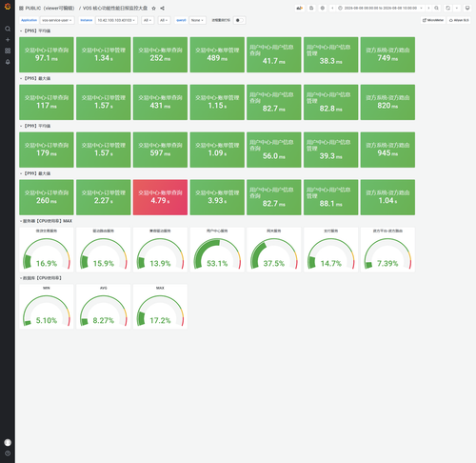Open the Aliyun SLS link

[x=459, y=20]
